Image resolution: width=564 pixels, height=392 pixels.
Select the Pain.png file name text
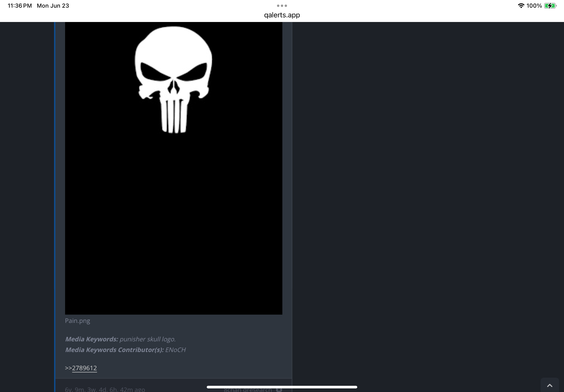coord(78,321)
